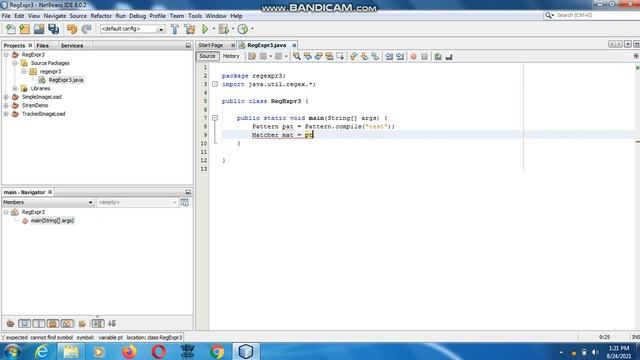The image size is (640, 360).
Task: Click the Shift Line Left icon
Action: (x=389, y=57)
